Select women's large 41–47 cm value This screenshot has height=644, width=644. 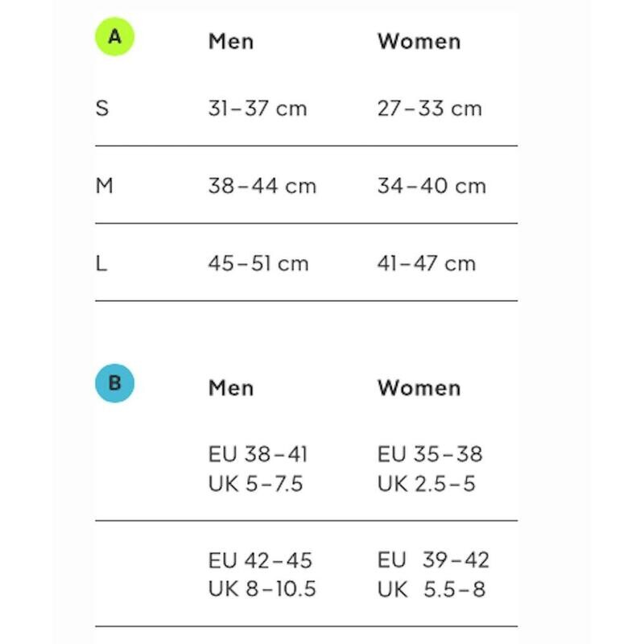[x=427, y=263]
